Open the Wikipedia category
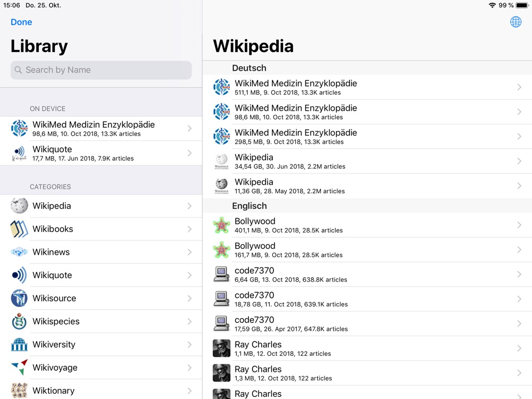The image size is (532, 399). [x=101, y=206]
